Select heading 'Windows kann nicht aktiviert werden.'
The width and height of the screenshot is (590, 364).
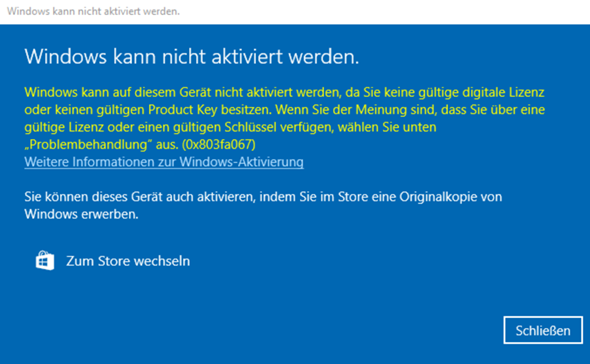pos(192,57)
